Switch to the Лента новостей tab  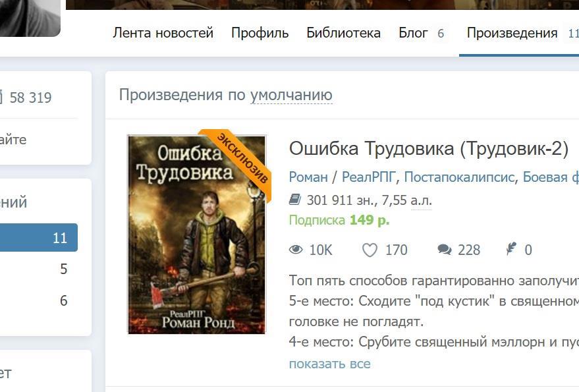tap(163, 33)
